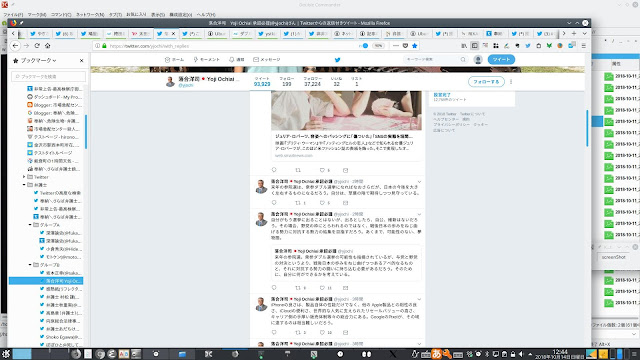Toggle the sidebar button in the Firefox toolbar
The height and width of the screenshot is (360, 640).
pos(474,46)
